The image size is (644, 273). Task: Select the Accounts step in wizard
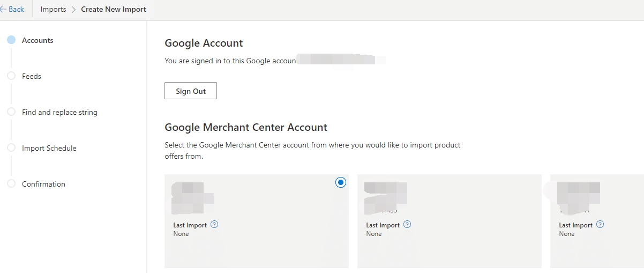coord(38,40)
